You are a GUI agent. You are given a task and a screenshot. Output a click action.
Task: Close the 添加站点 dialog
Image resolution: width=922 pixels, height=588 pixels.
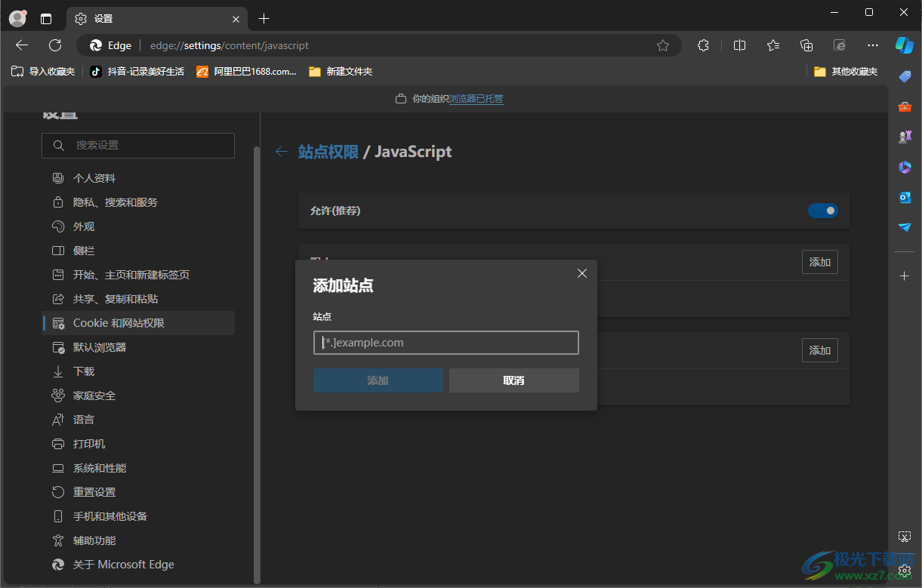(x=581, y=273)
